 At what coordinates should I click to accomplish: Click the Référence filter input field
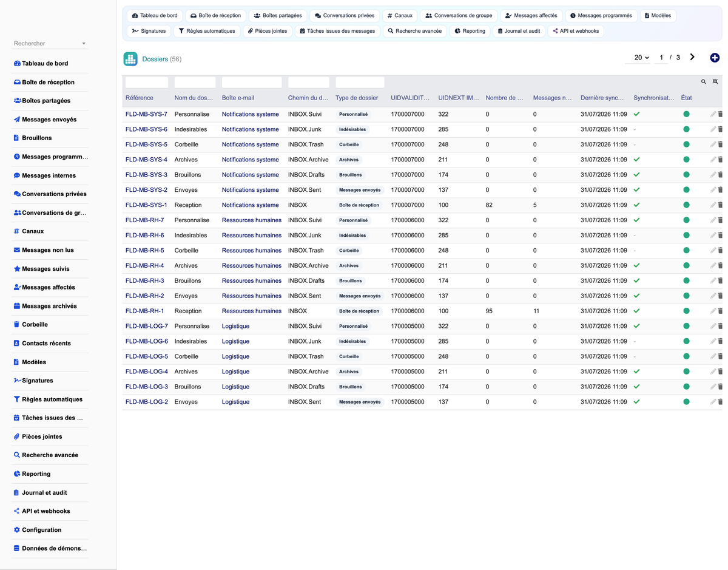147,82
